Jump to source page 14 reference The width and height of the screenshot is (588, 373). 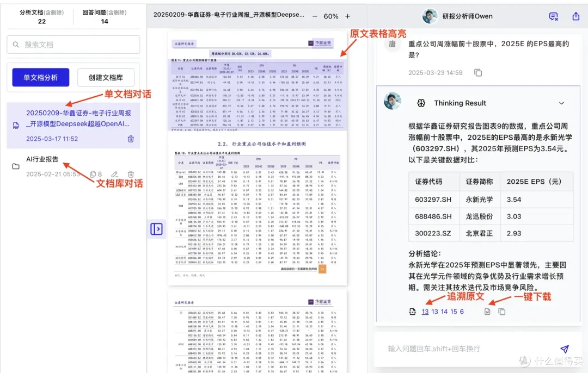click(x=444, y=312)
